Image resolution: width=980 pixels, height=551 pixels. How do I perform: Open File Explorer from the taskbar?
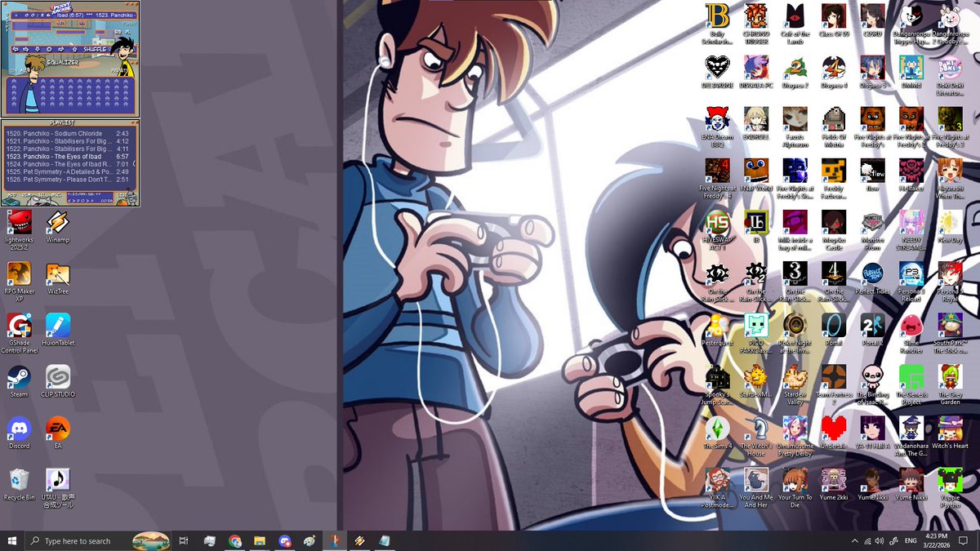pyautogui.click(x=260, y=540)
